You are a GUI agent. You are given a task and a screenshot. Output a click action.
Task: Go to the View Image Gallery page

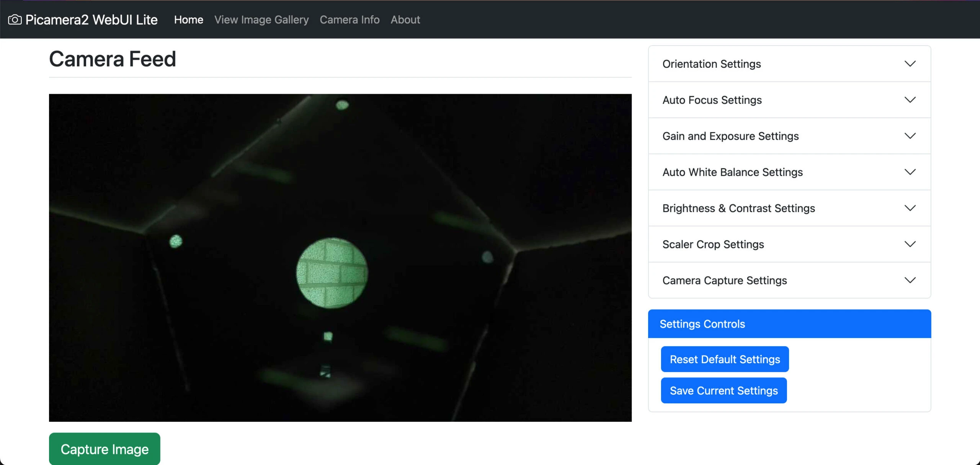tap(261, 20)
